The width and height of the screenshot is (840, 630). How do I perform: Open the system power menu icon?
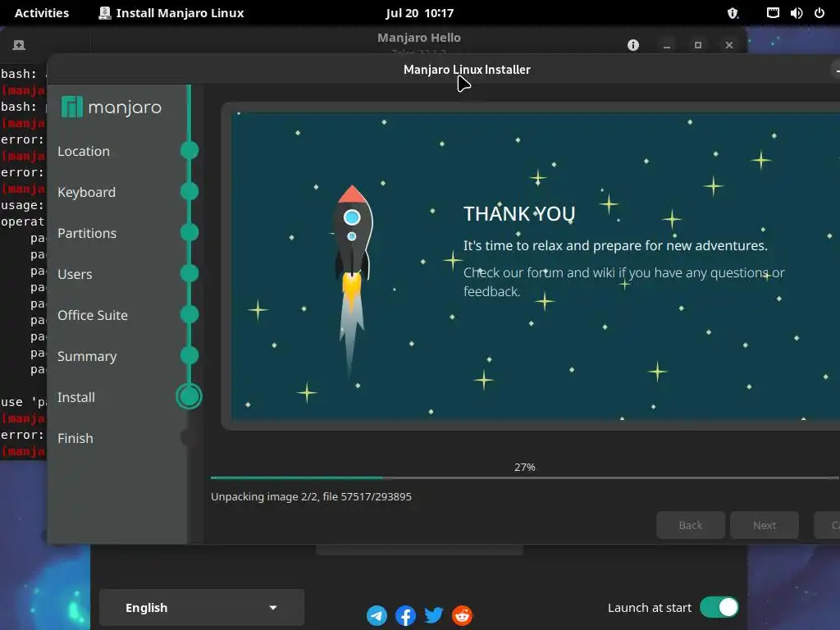tap(819, 13)
